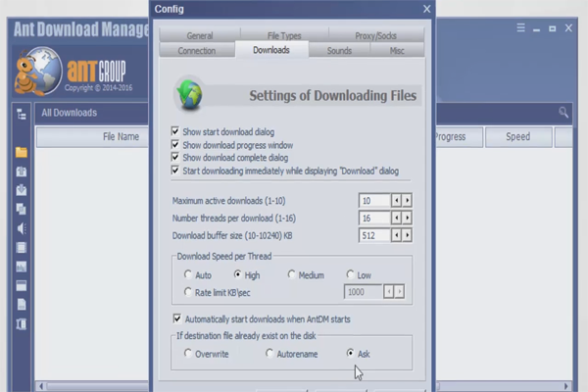This screenshot has width=588, height=392.
Task: Click the Ant globe logo in main window
Action: pos(38,72)
